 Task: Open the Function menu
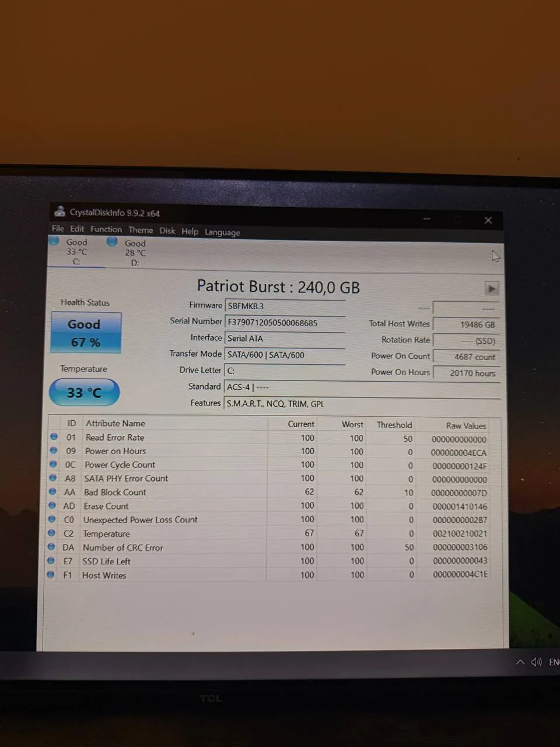point(106,229)
